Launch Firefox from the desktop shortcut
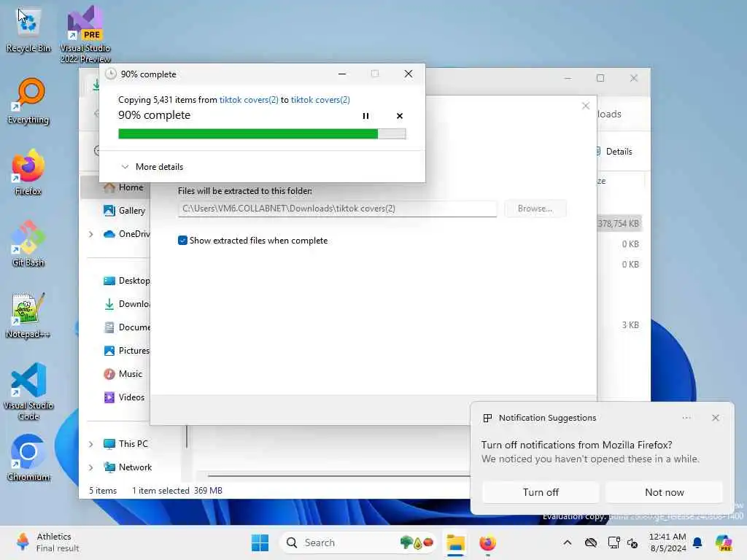747x560 pixels. click(28, 172)
